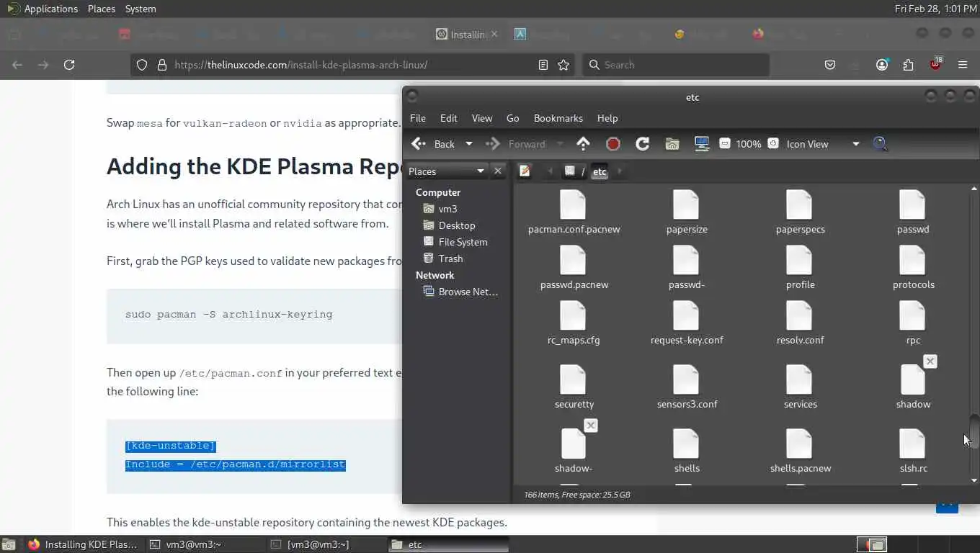
Task: Go back in the etc file manager
Action: pos(433,144)
